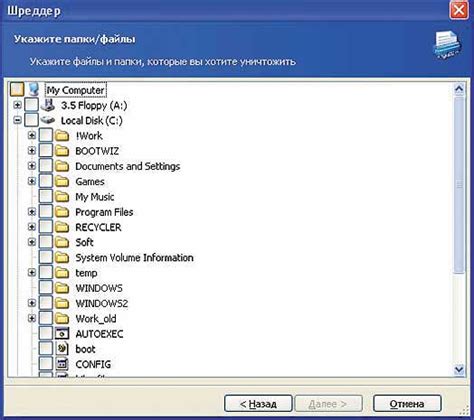Click the Soft folder icon
474x420 pixels.
(x=62, y=242)
